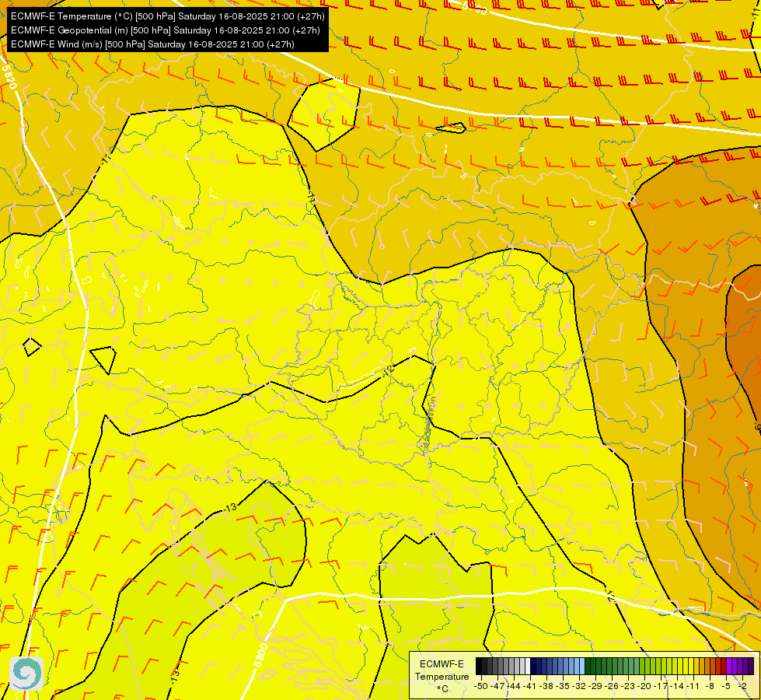Click the -32 value on the legend scale
Image resolution: width=761 pixels, height=700 pixels.
coord(578,686)
